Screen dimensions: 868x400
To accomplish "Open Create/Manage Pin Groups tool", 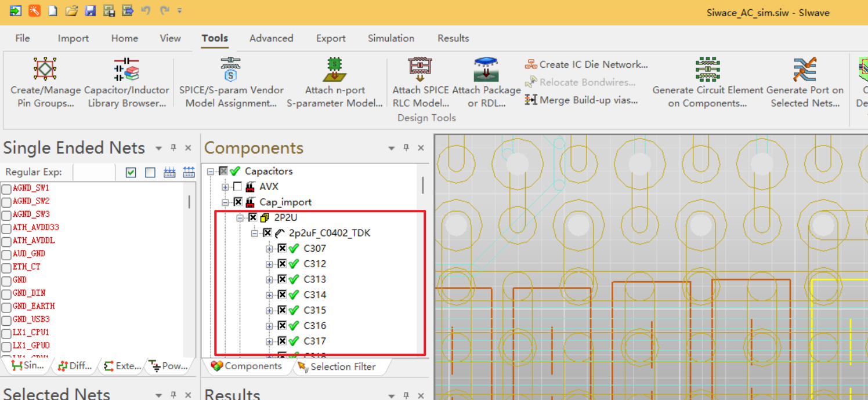I will pos(45,82).
